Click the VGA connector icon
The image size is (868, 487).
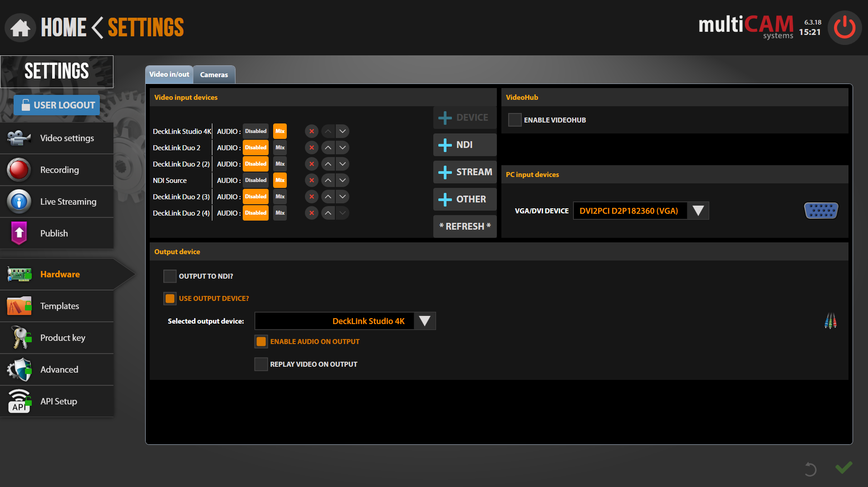coord(821,211)
